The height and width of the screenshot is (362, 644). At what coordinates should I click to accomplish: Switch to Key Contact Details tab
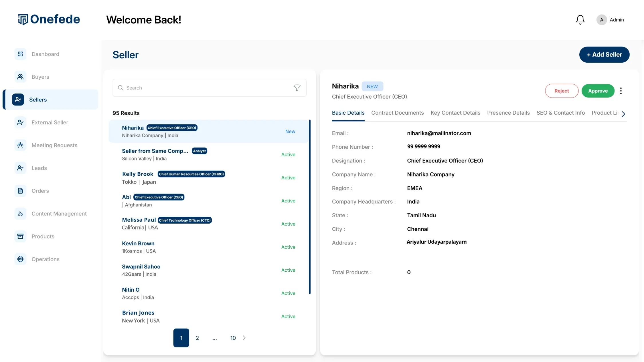pyautogui.click(x=455, y=113)
